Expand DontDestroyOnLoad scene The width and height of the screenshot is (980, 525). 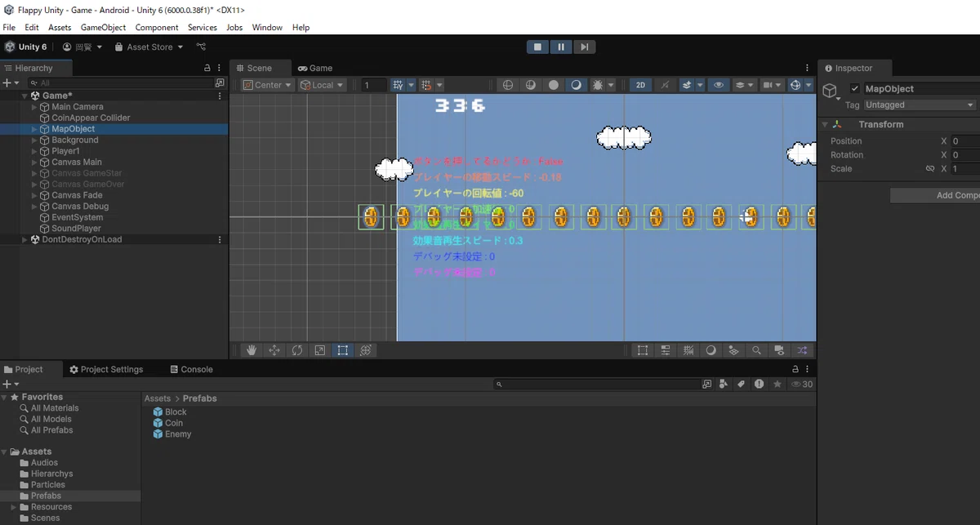pos(24,240)
